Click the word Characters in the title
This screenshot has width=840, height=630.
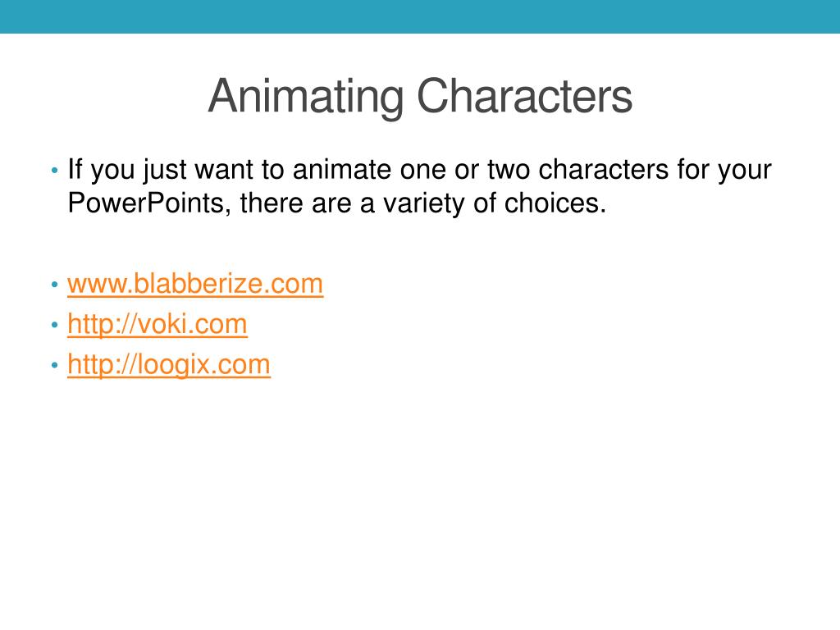pyautogui.click(x=524, y=97)
